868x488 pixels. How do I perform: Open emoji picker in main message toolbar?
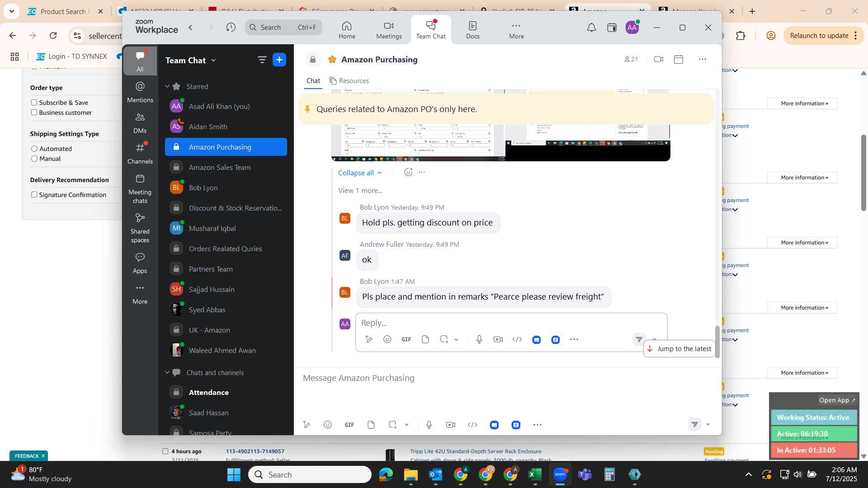tap(328, 425)
